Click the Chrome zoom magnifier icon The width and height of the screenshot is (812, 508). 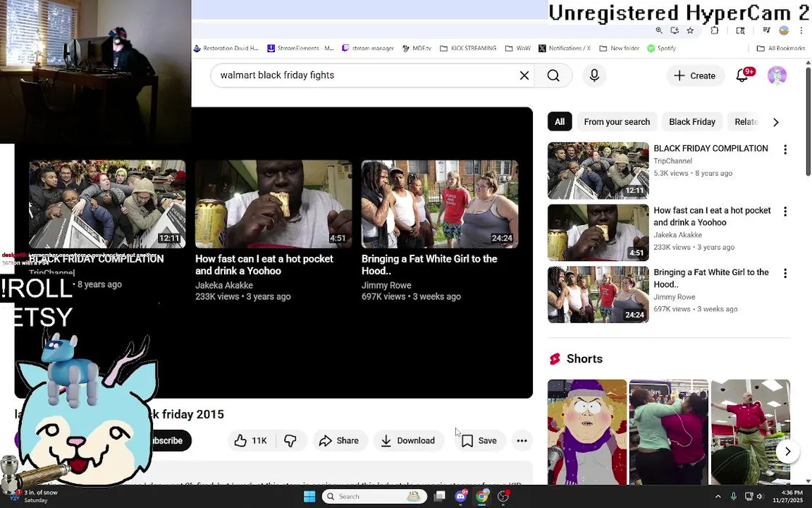click(659, 30)
